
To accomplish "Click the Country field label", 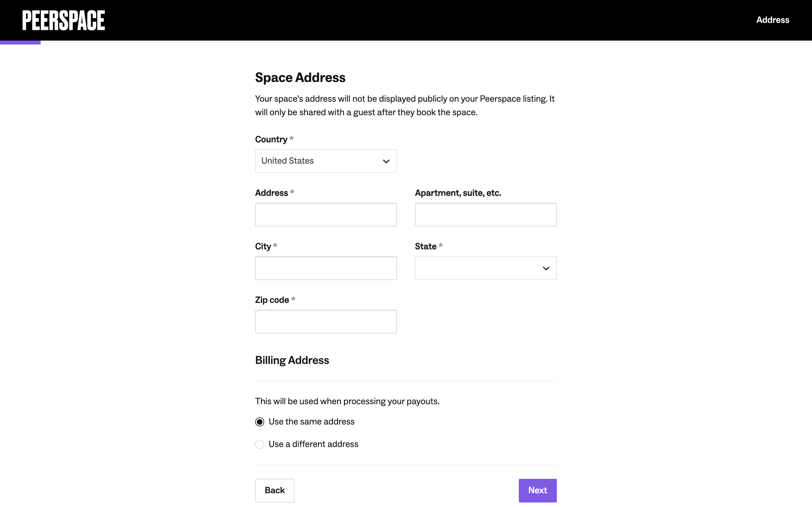I will pyautogui.click(x=271, y=139).
